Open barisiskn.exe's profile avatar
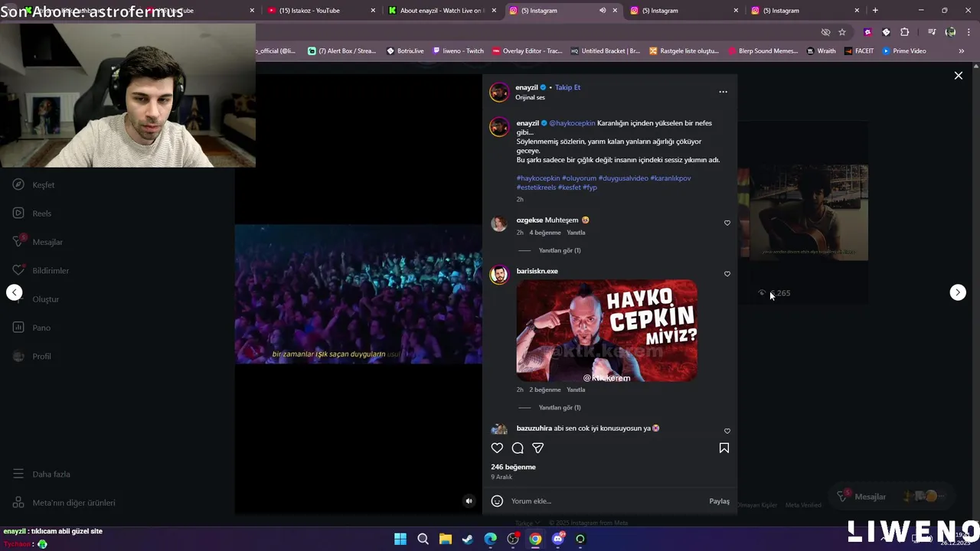The width and height of the screenshot is (980, 551). (x=499, y=275)
